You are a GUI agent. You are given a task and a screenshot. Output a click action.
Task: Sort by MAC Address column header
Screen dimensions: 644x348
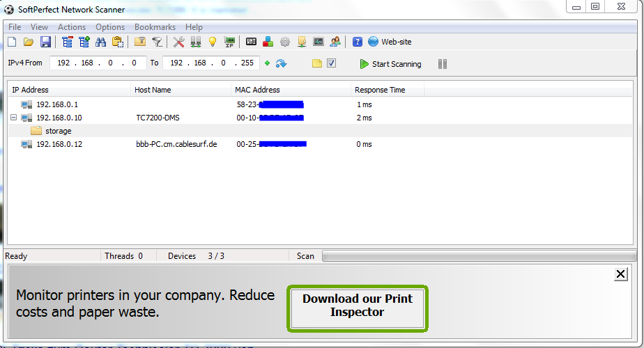pyautogui.click(x=291, y=90)
